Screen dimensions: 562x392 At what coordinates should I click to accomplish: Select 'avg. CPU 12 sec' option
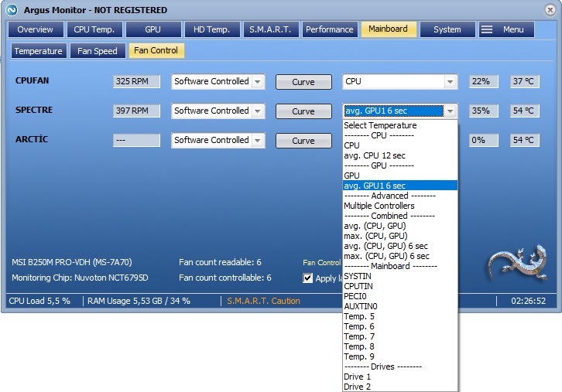click(x=400, y=155)
